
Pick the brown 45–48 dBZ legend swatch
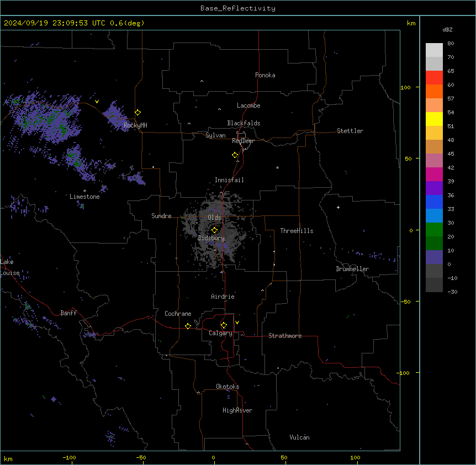pos(434,146)
